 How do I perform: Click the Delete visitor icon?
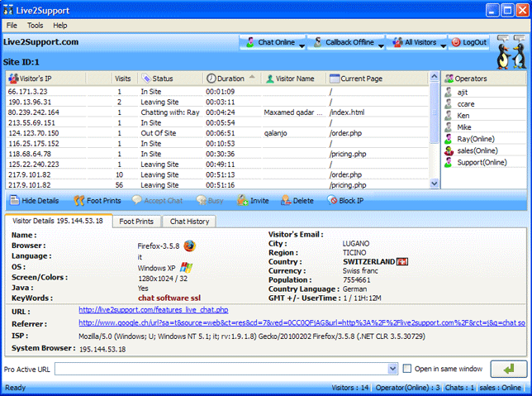pos(286,200)
